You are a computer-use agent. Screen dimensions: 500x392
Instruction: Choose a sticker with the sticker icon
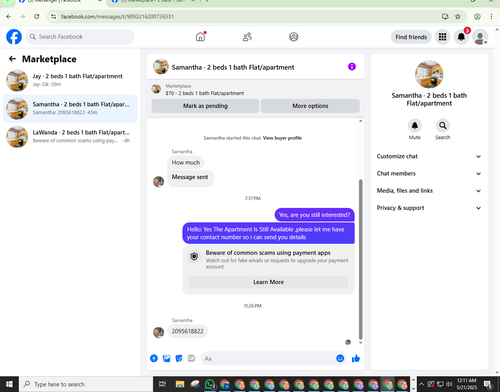(179, 358)
